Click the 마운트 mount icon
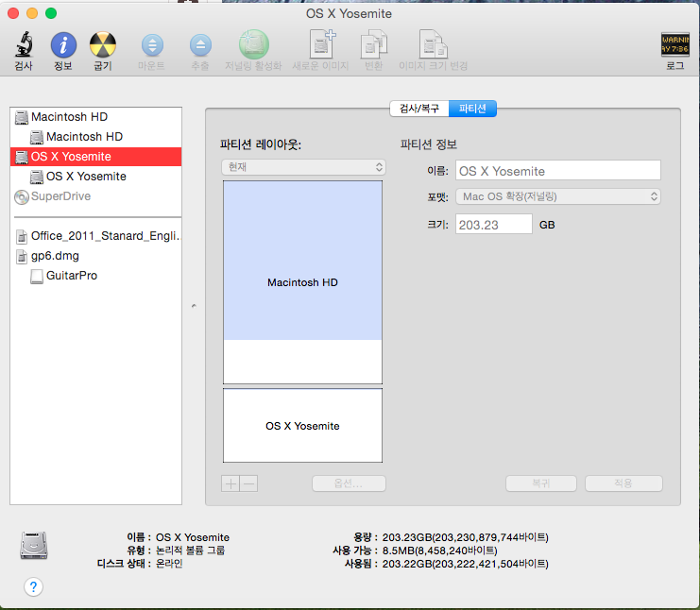Image resolution: width=700 pixels, height=610 pixels. [x=152, y=45]
